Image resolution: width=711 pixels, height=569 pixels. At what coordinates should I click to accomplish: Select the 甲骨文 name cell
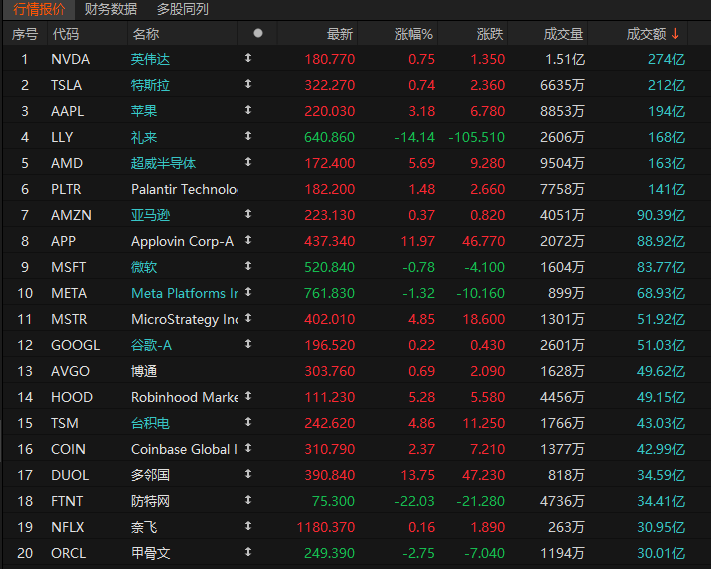point(150,553)
